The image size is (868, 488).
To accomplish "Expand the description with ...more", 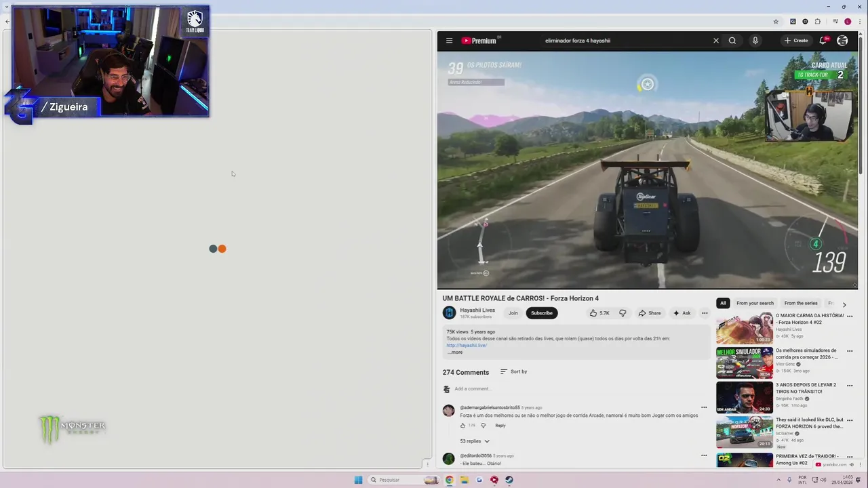I will tap(456, 352).
